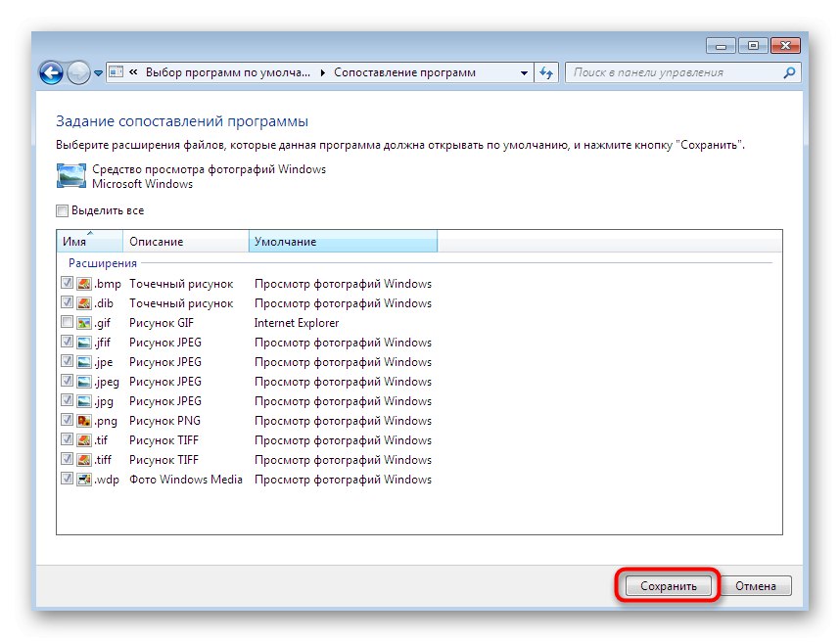Minimize the window
This screenshot has width=840, height=642.
click(x=722, y=46)
